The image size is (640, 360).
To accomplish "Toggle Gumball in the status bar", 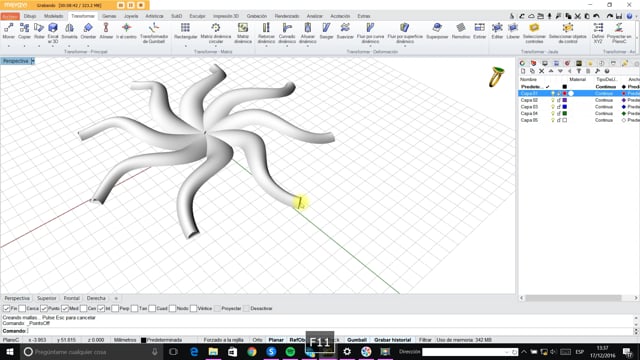I will (357, 340).
